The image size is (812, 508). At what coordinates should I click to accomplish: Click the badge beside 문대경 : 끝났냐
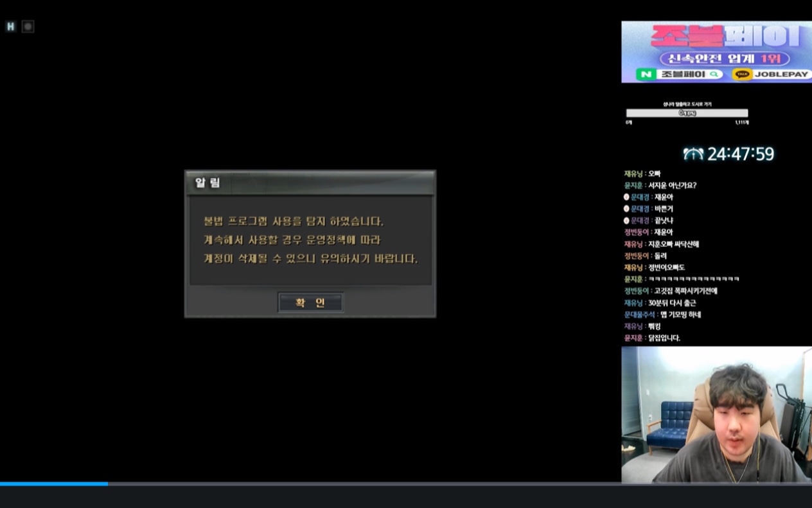626,221
